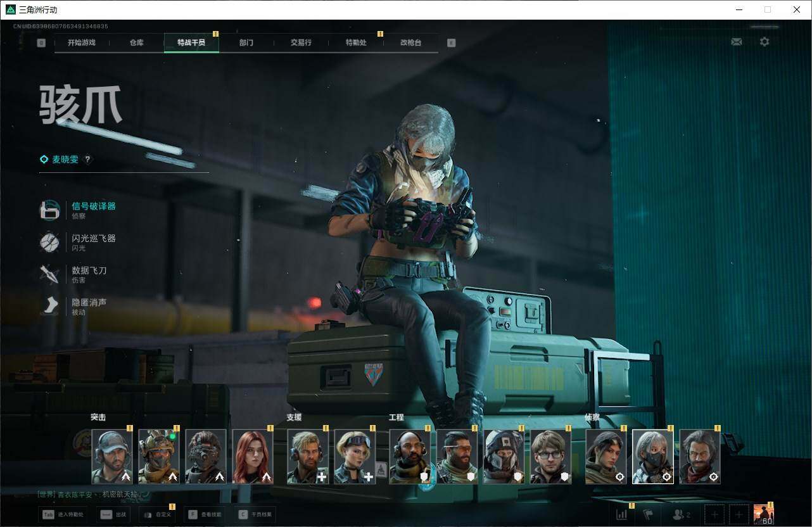Select the 闪光巡飞器 skill icon

[x=49, y=243]
